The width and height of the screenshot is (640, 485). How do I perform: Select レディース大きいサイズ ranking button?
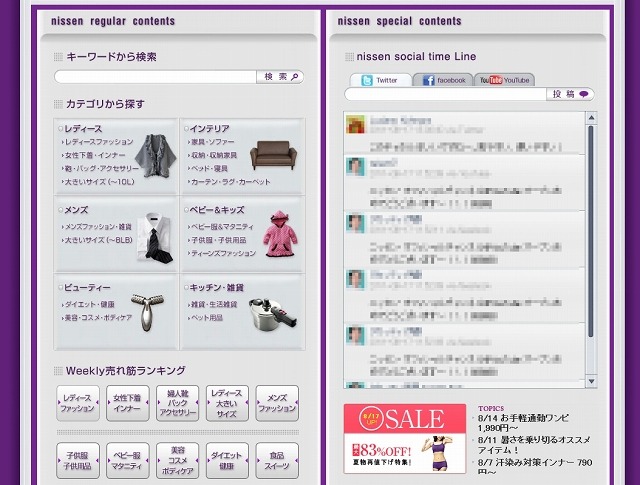pyautogui.click(x=227, y=403)
